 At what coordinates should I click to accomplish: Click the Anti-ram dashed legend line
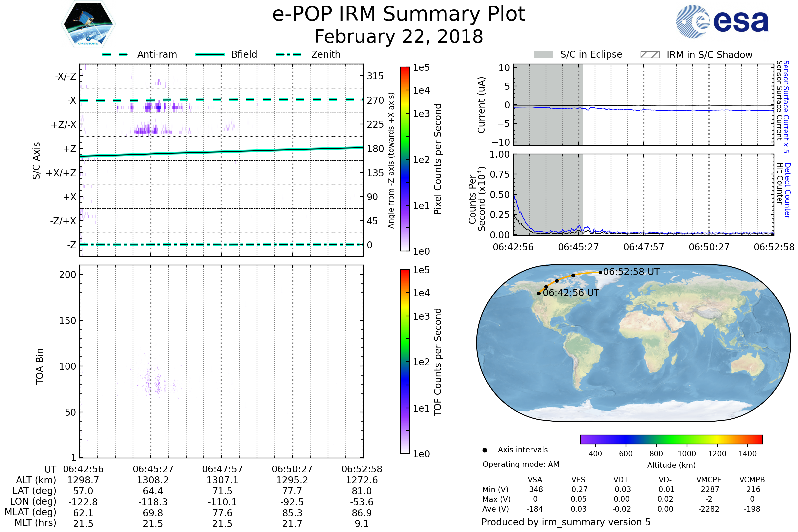click(115, 54)
